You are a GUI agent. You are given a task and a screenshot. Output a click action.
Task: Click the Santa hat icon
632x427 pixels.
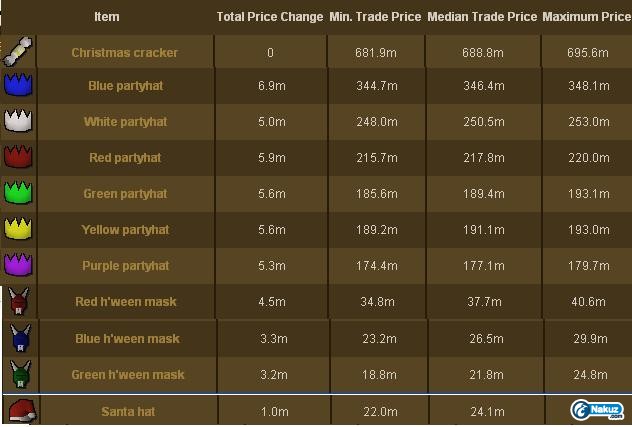pos(22,410)
